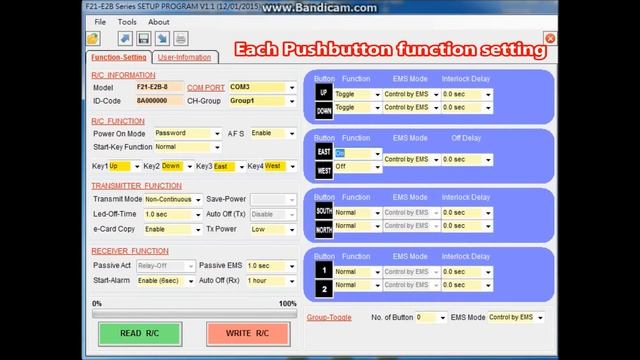Open the UP button EMS Mode dropdown
The width and height of the screenshot is (640, 360).
pos(412,94)
